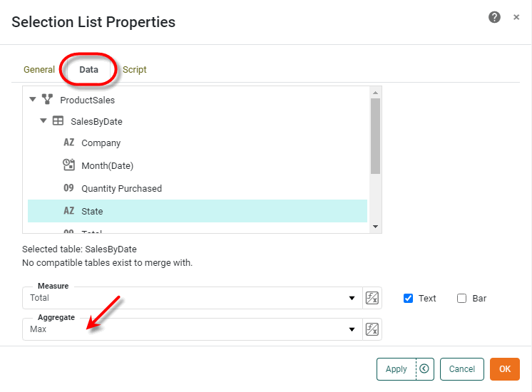Click the scroll up arrow of field tree
532x392 pixels.
(375, 93)
